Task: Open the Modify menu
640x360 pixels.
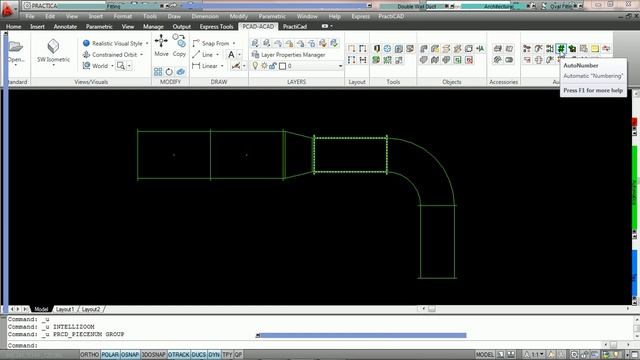Action: click(238, 16)
